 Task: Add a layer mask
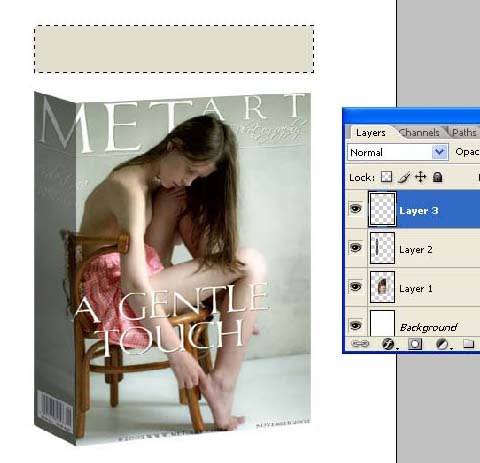click(415, 344)
